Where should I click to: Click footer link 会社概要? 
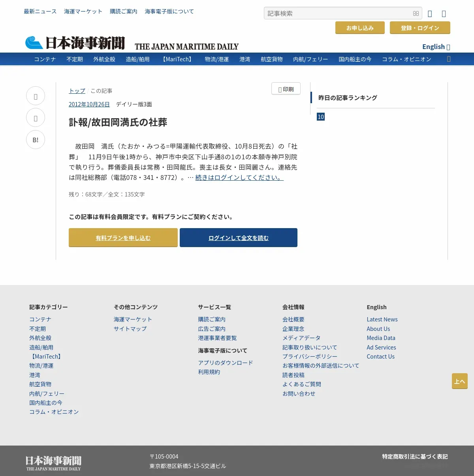[293, 319]
